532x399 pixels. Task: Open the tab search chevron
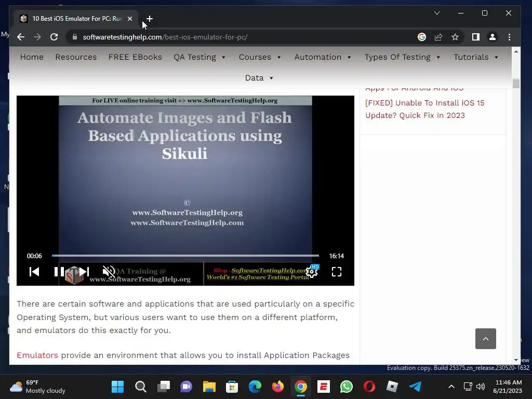tap(437, 13)
